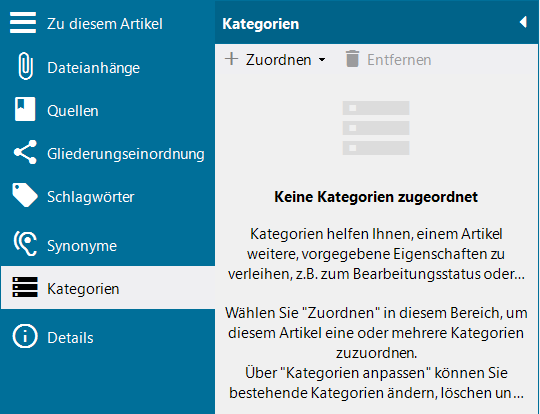Image resolution: width=540 pixels, height=414 pixels.
Task: Click the Details info circle icon
Action: pos(25,336)
